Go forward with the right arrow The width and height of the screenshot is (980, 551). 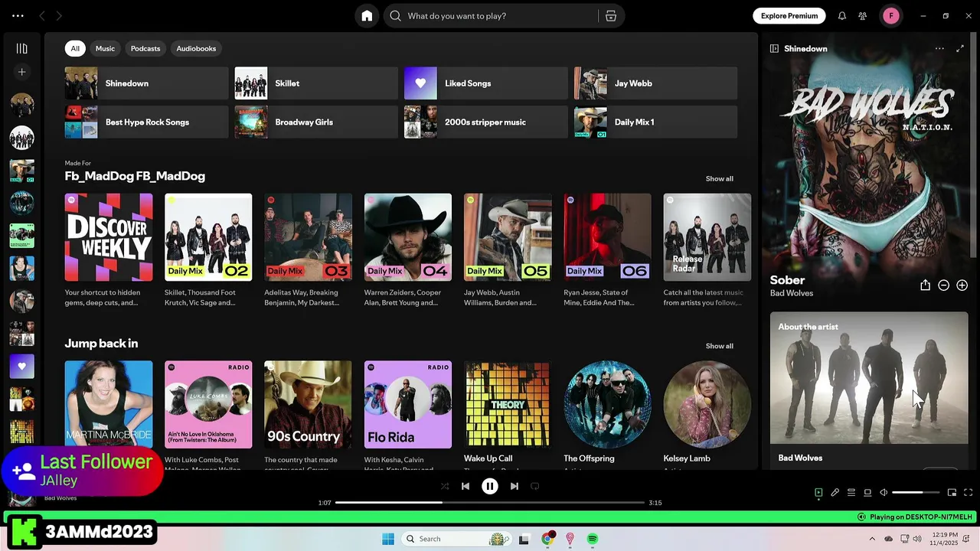click(x=59, y=16)
